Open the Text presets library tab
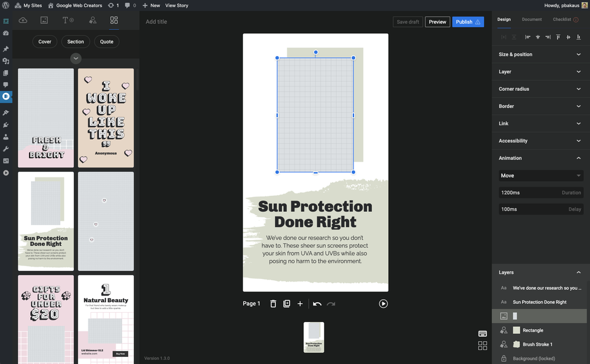The width and height of the screenshot is (590, 364). (x=68, y=20)
